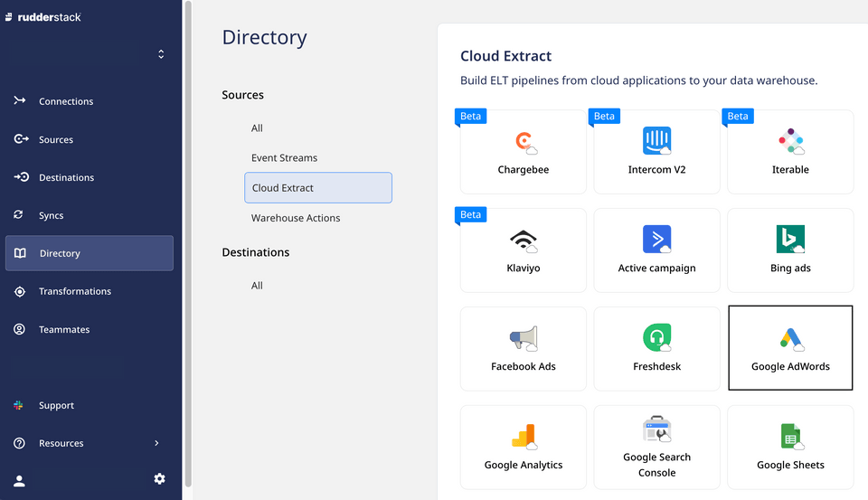Open the workspace switcher arrows
This screenshot has height=500, width=868.
tap(161, 53)
